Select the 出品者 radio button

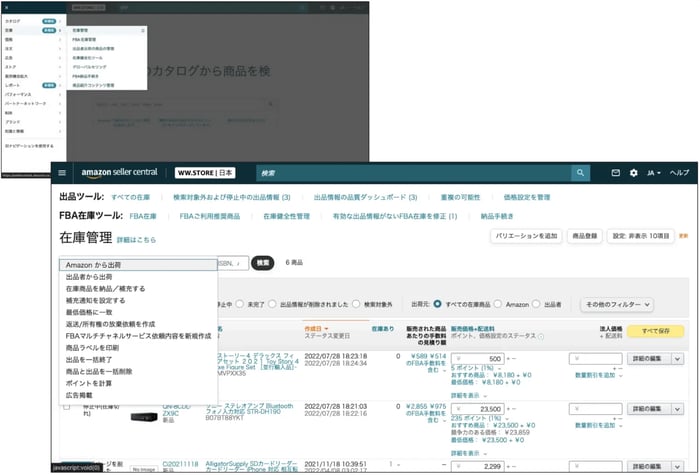click(536, 304)
